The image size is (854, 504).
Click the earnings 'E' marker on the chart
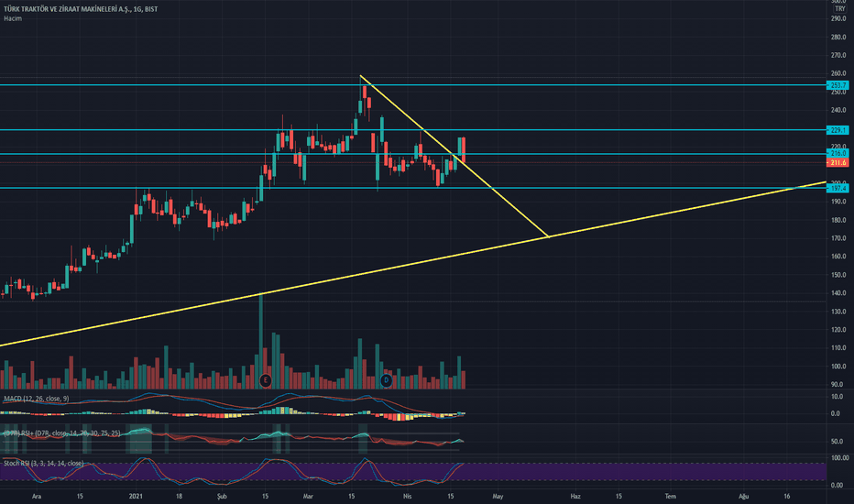pos(265,379)
